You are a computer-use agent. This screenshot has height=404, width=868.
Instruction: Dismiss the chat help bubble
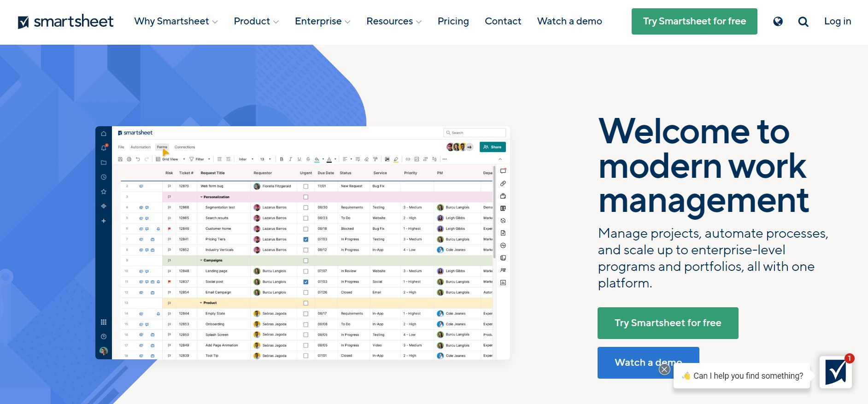point(664,369)
